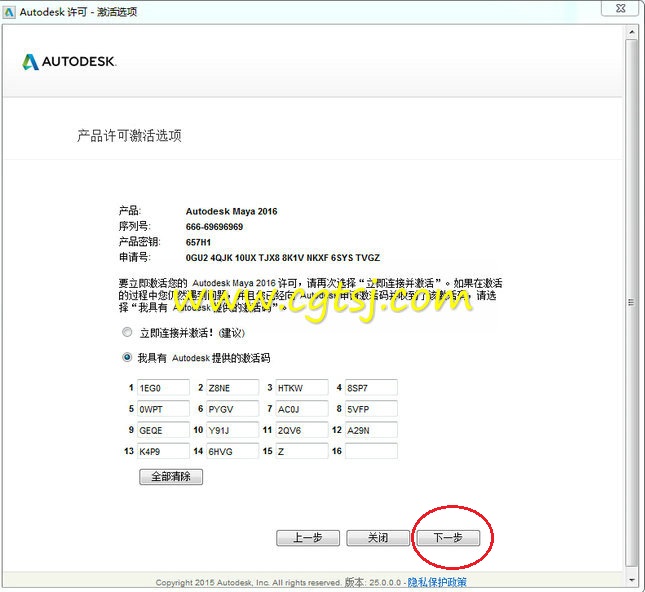Click the vertical scrollbar thumb
Screen dimensions: 645x592
click(x=631, y=302)
